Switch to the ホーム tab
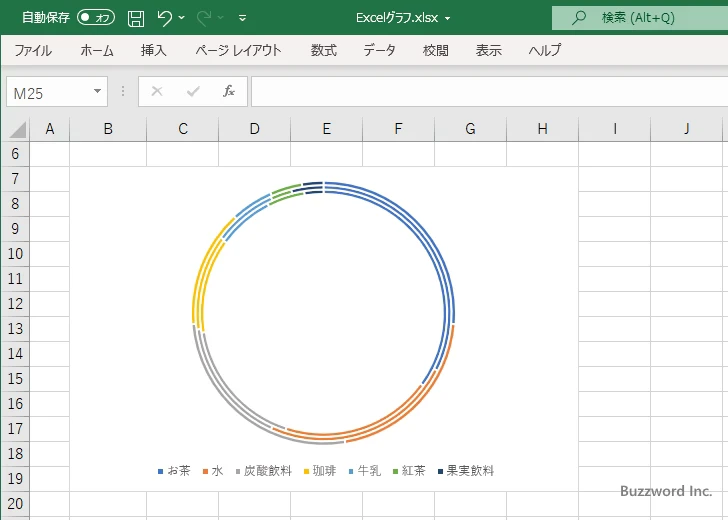Viewport: 728px width, 520px height. pos(97,50)
